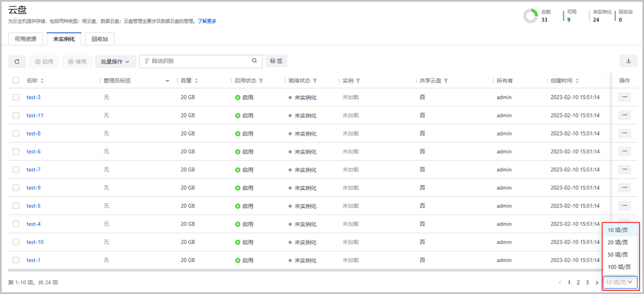The height and width of the screenshot is (294, 644).
Task: Open the 启用状态 column filter icon
Action: [x=261, y=81]
